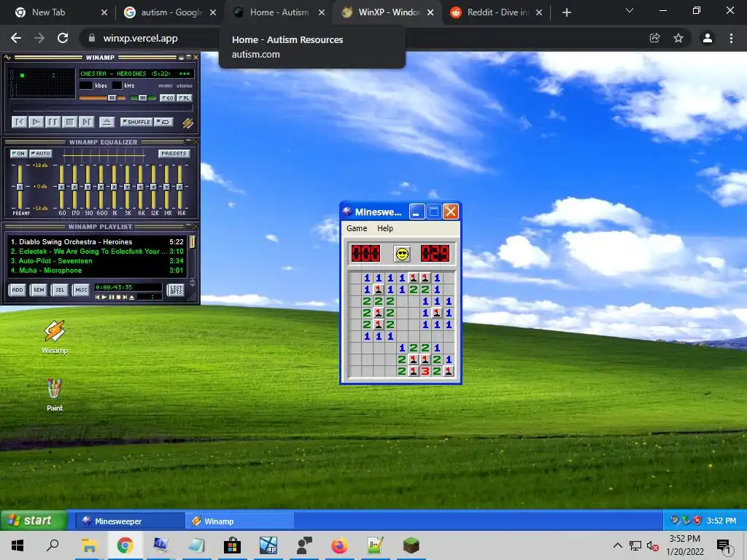Click the scrolling song title display
The image size is (747, 560).
point(136,74)
